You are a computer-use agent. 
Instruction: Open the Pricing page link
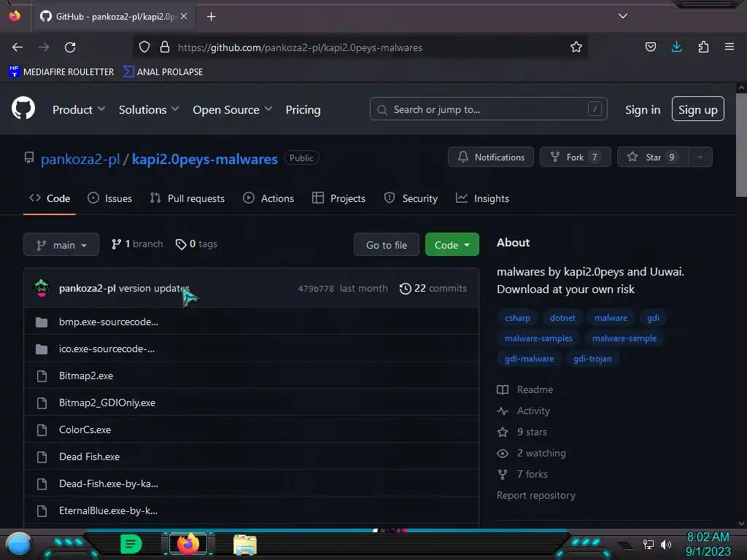point(303,109)
